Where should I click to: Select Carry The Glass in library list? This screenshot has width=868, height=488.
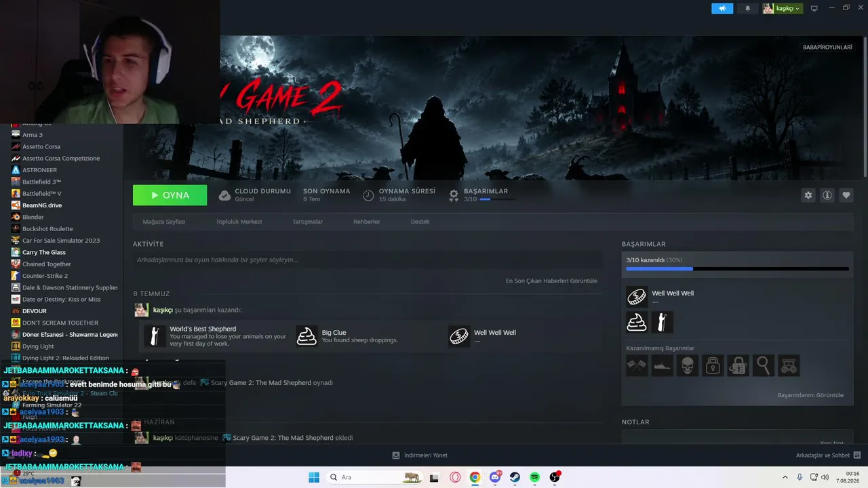pyautogui.click(x=44, y=252)
